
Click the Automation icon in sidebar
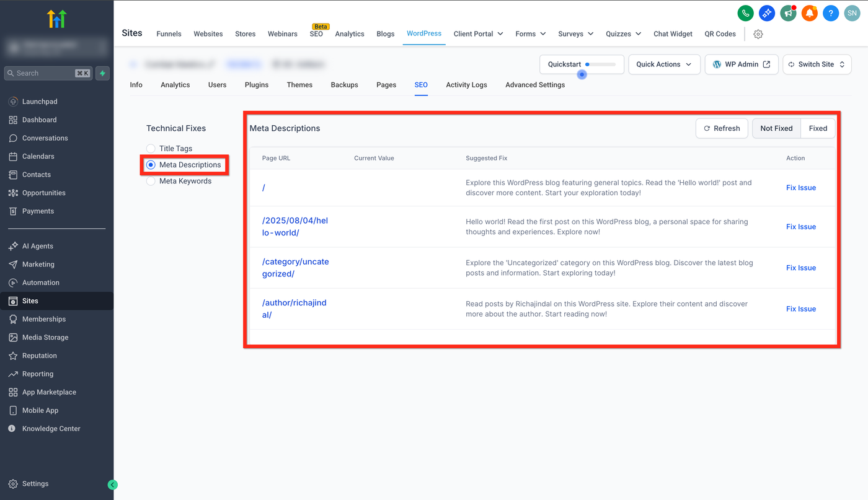(x=13, y=283)
